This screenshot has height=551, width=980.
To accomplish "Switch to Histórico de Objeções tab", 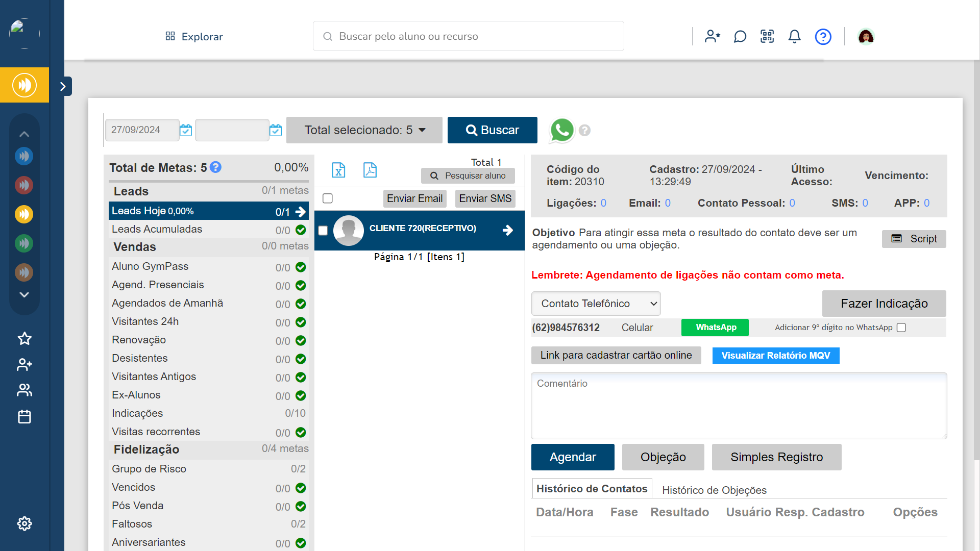I will (714, 490).
